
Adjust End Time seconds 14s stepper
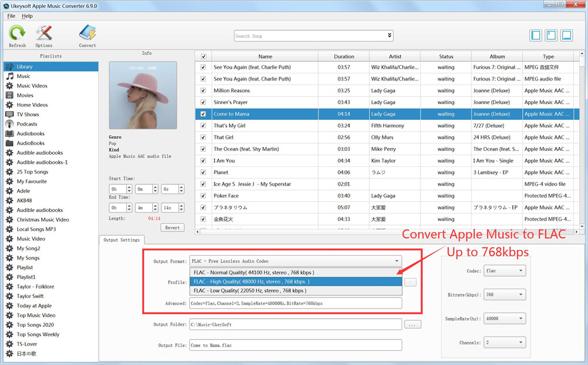click(182, 207)
